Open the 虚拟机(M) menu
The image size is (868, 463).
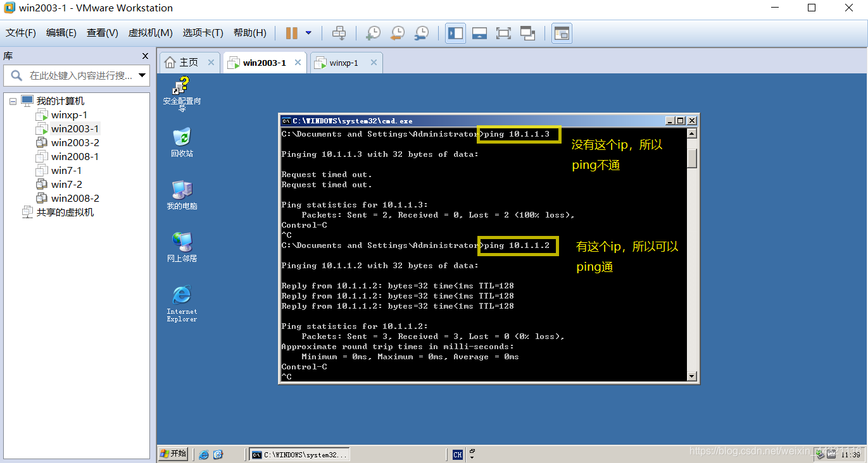tap(151, 33)
